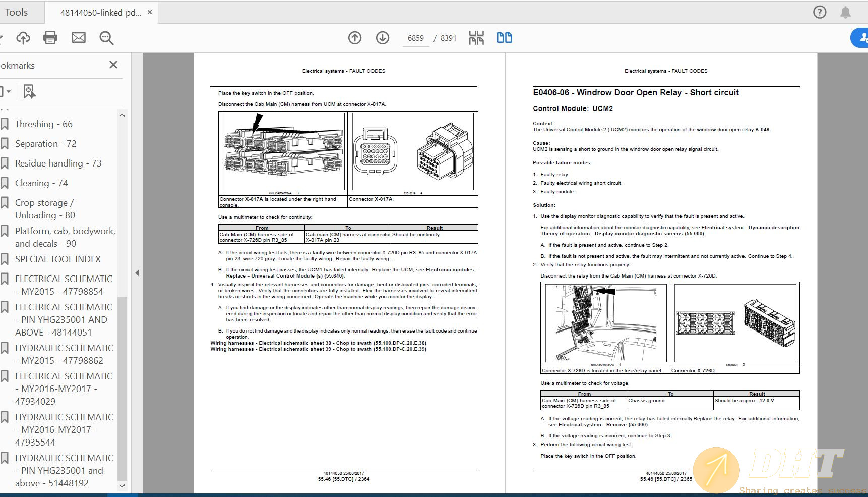Go to previous page arrow

point(355,38)
